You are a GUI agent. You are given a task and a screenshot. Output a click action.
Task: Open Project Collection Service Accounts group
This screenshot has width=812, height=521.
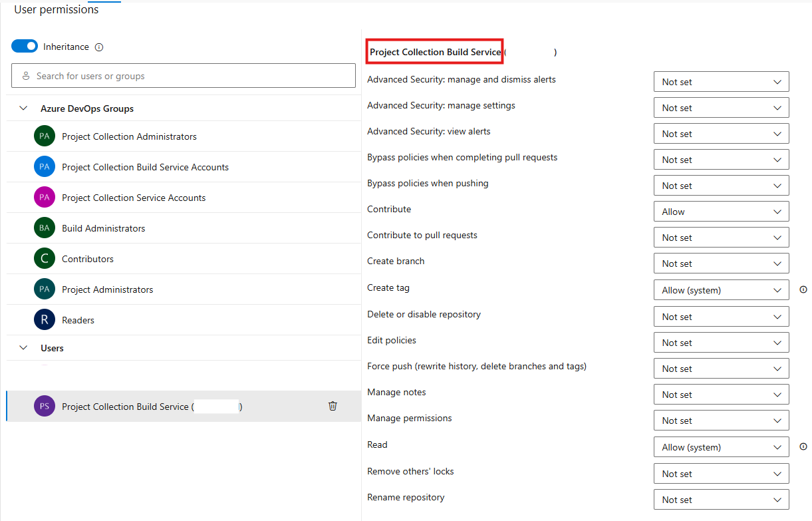click(184, 198)
